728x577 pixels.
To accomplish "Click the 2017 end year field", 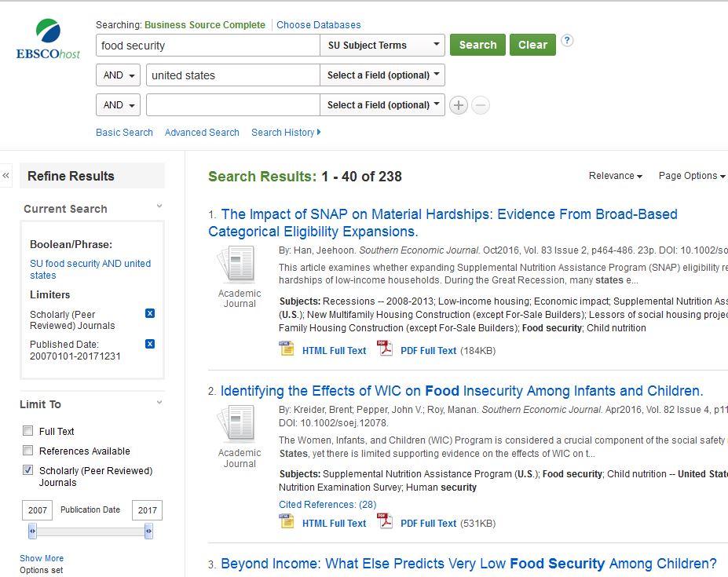I will pyautogui.click(x=147, y=510).
